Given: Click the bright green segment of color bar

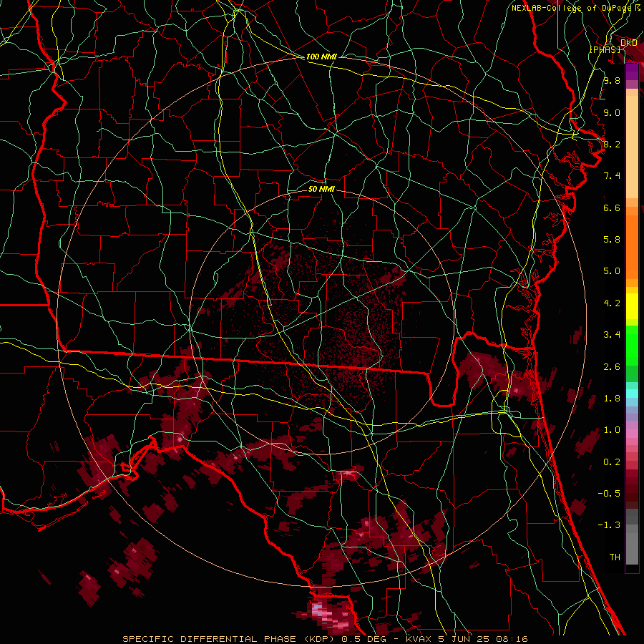Looking at the screenshot, I should point(632,345).
